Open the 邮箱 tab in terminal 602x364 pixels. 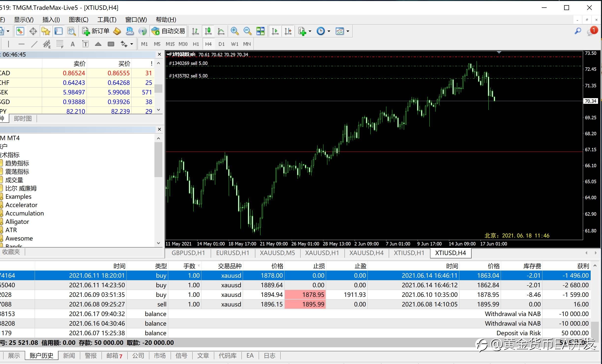tap(114, 356)
